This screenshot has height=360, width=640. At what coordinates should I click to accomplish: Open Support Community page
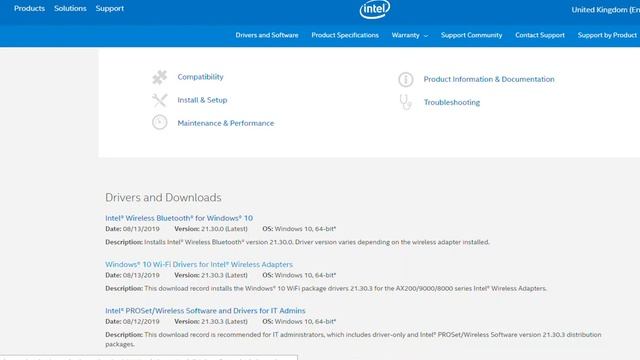(x=471, y=35)
